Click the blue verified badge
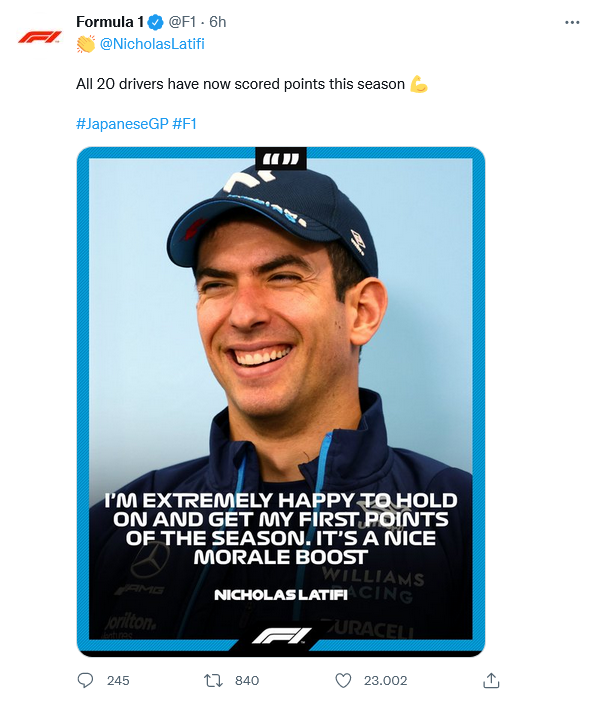598x702 pixels. click(x=155, y=22)
